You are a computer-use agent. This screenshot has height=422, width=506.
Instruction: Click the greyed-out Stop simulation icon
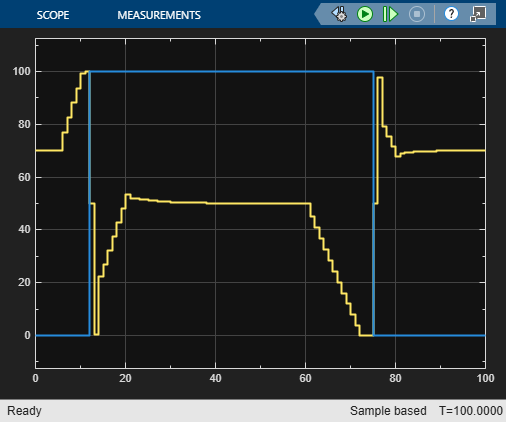417,14
